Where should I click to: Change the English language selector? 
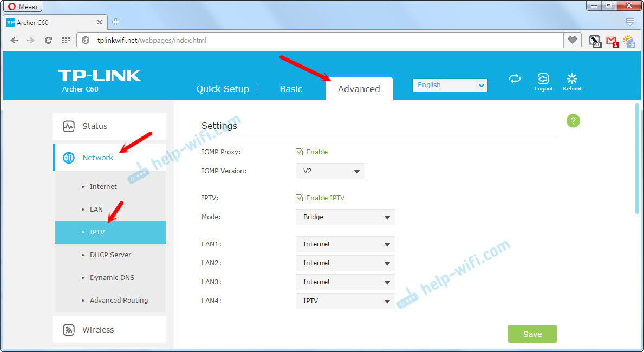(450, 85)
